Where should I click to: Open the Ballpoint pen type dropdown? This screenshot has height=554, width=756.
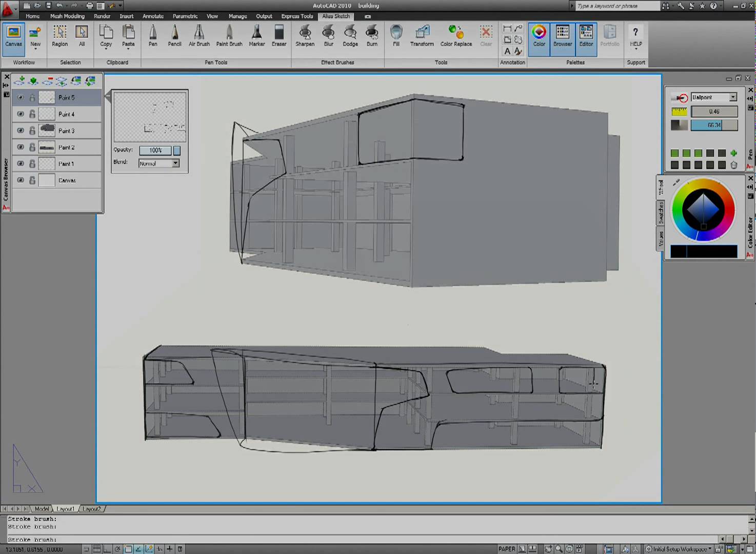714,97
